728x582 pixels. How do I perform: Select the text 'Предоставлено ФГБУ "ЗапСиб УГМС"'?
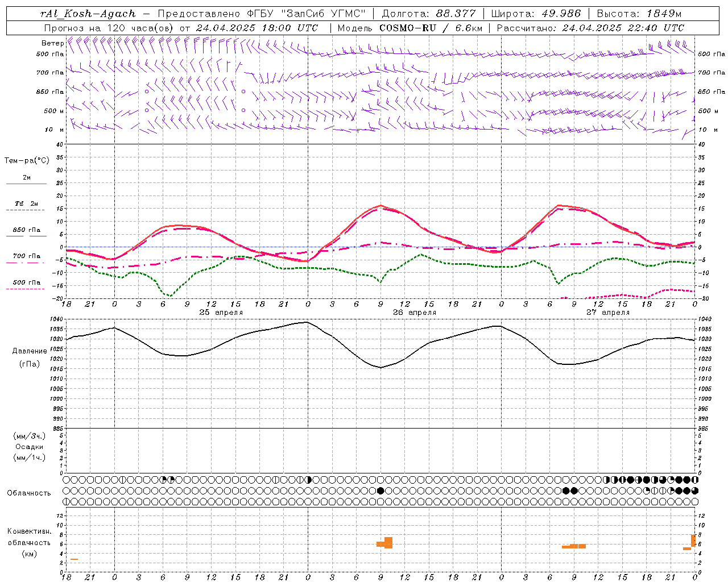[x=262, y=14]
